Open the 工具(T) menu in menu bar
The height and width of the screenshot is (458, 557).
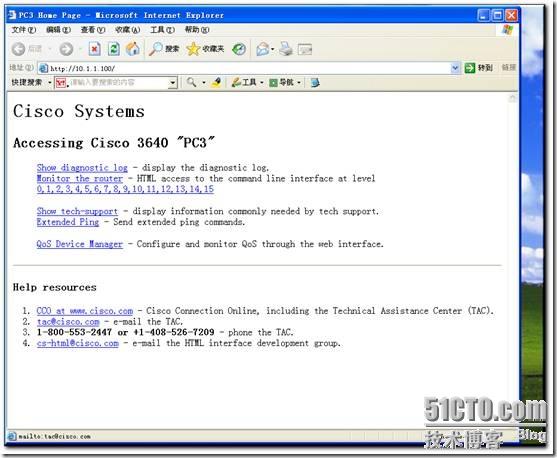[x=162, y=30]
